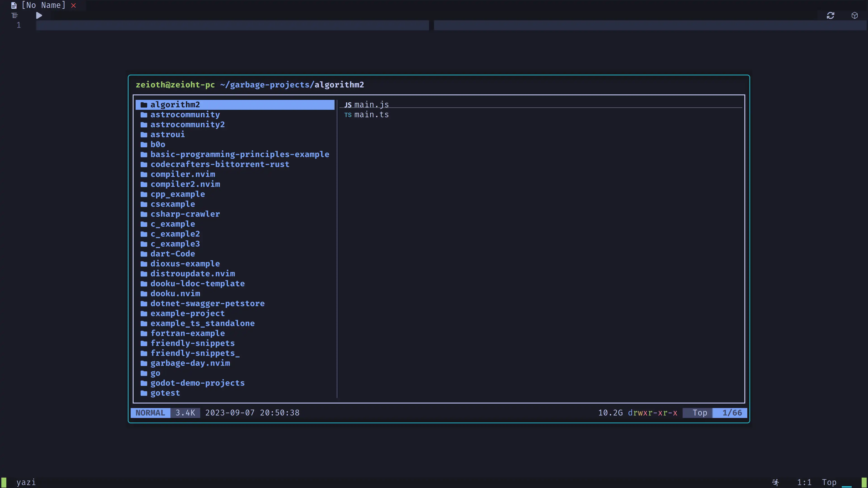Expand the godot-demo-projects folder
The image size is (868, 488).
coord(197,382)
